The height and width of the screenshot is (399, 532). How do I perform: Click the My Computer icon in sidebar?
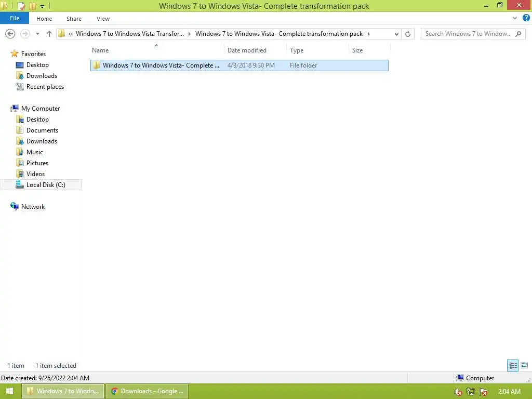pos(14,108)
